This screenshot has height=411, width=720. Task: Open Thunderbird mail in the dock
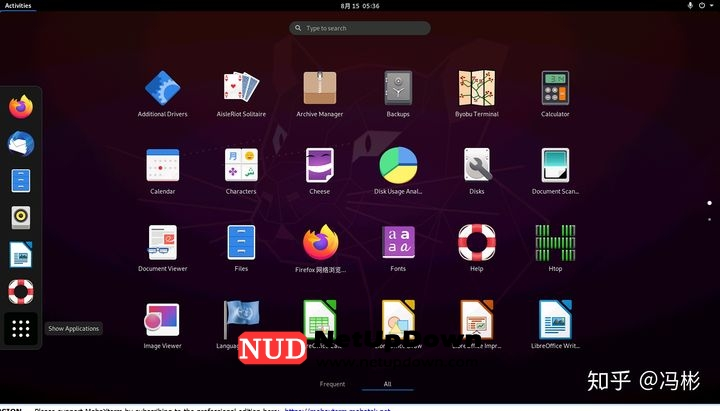pos(21,144)
